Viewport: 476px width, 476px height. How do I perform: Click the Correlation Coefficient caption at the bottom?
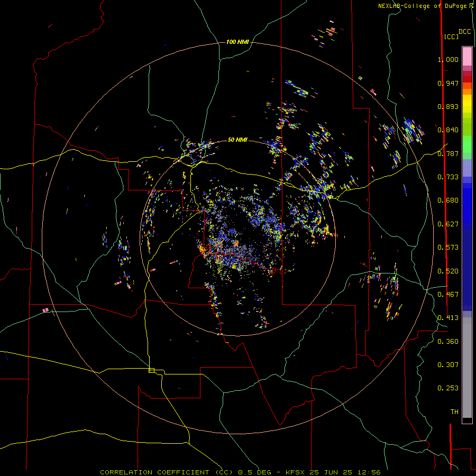pos(240,472)
